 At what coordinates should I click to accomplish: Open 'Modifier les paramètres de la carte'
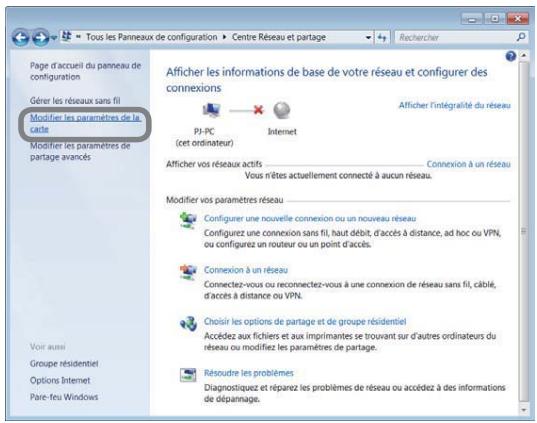(85, 123)
